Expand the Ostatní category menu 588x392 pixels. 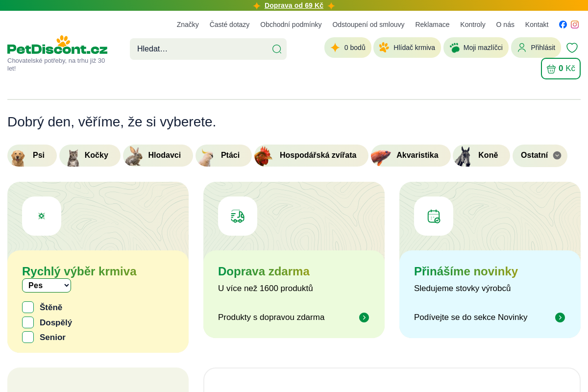(x=540, y=155)
